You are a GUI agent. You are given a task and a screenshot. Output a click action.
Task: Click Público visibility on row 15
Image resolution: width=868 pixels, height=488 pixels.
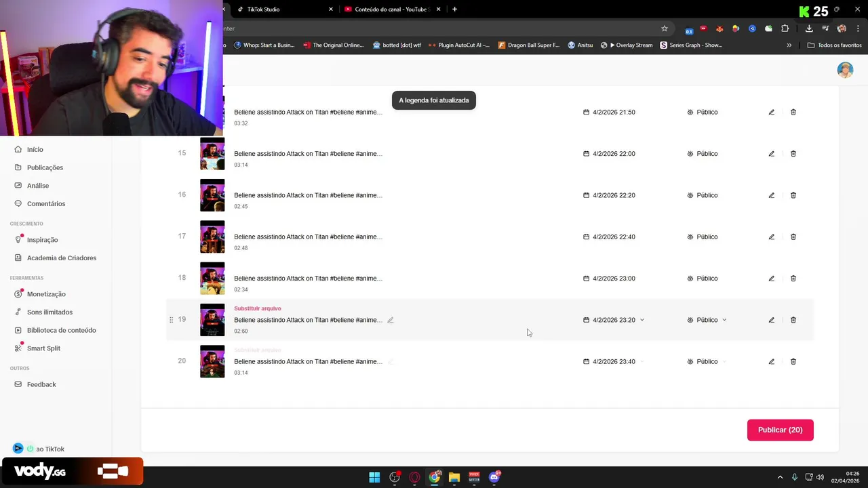coord(703,154)
